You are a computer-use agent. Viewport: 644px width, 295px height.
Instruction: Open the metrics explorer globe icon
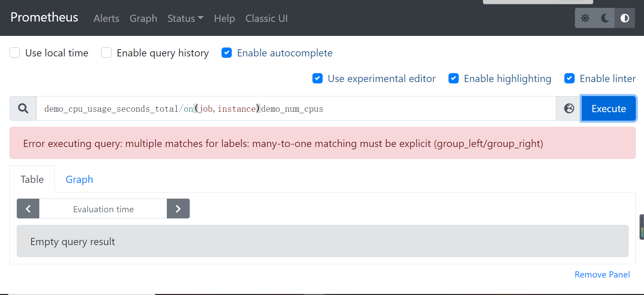pos(569,108)
